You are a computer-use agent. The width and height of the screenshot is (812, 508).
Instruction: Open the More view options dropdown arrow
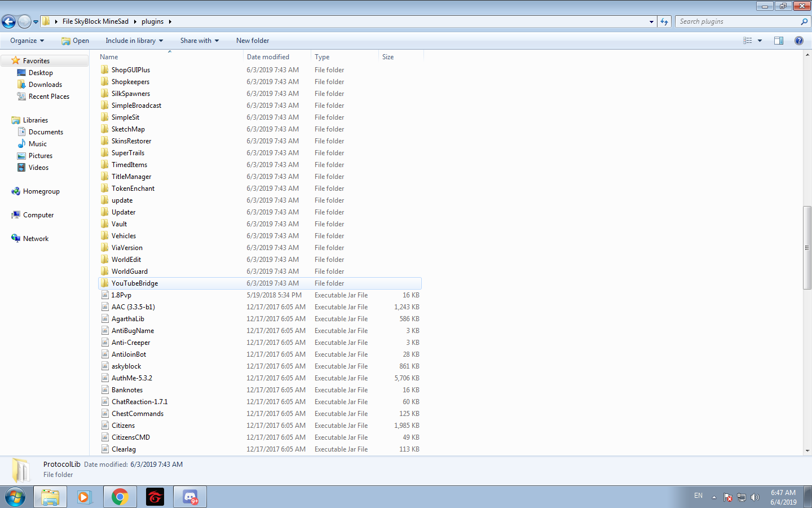pos(760,41)
